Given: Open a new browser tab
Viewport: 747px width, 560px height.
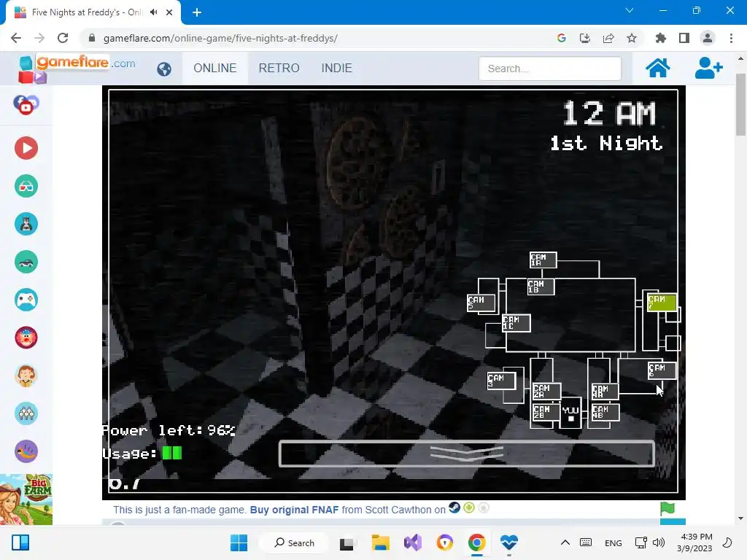Looking at the screenshot, I should click(x=197, y=12).
